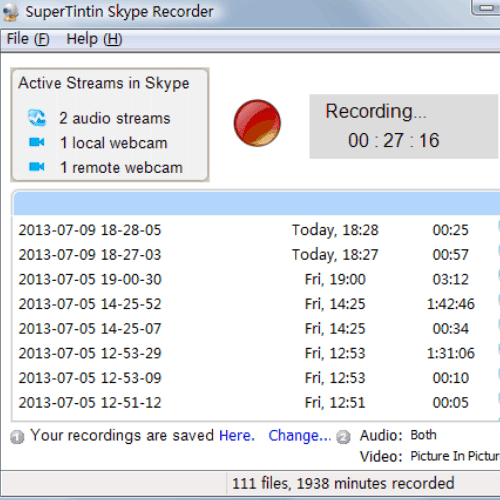Click the audio streams waveform icon
Image resolution: width=500 pixels, height=500 pixels.
click(37, 118)
